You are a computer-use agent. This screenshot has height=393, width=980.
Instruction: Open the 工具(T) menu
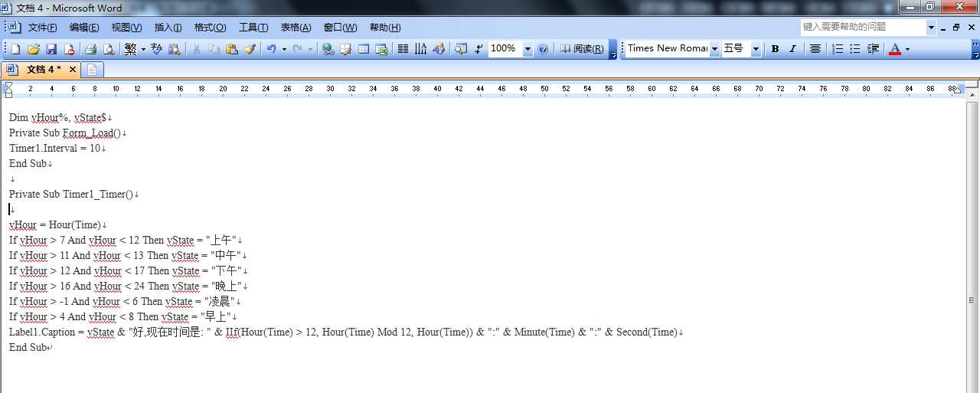tap(253, 27)
